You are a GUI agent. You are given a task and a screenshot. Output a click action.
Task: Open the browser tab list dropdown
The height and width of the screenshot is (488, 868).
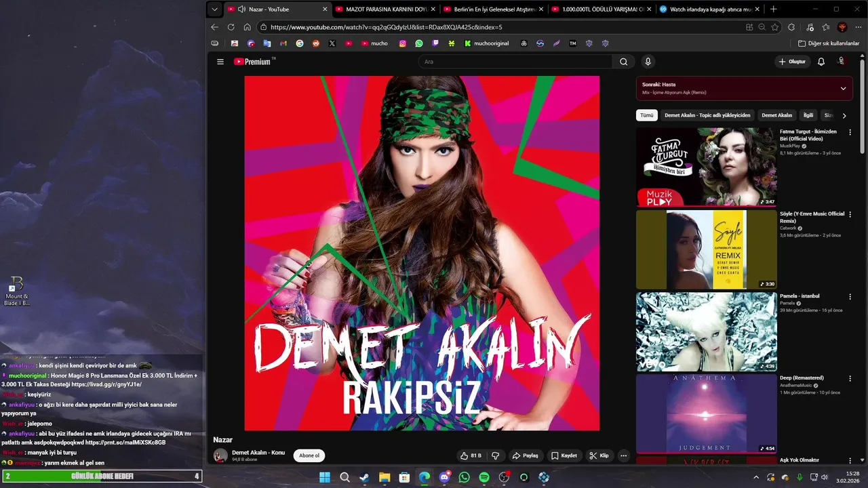click(x=214, y=9)
